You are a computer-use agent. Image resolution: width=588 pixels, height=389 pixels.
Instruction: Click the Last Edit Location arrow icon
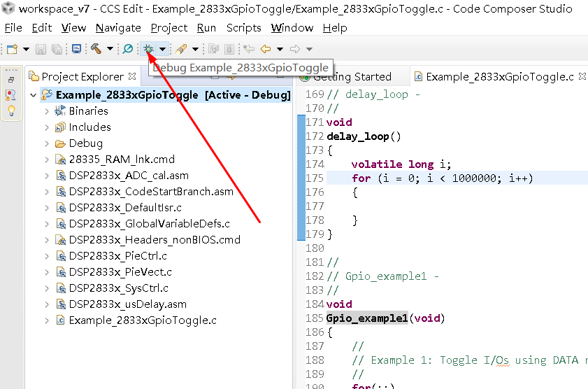(x=249, y=49)
